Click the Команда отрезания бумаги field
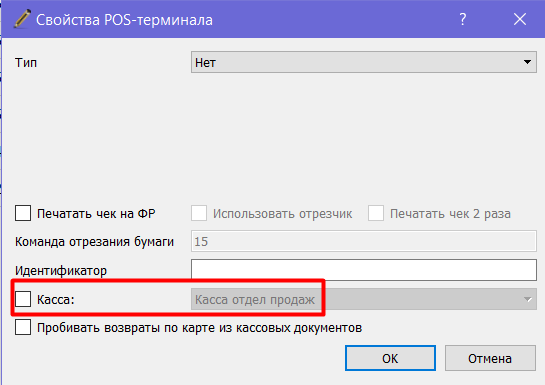Screen dimensions: 545x385 pos(364,241)
